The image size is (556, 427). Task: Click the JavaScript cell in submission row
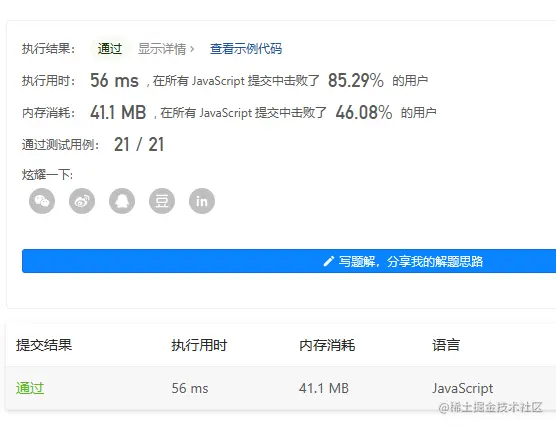(462, 389)
